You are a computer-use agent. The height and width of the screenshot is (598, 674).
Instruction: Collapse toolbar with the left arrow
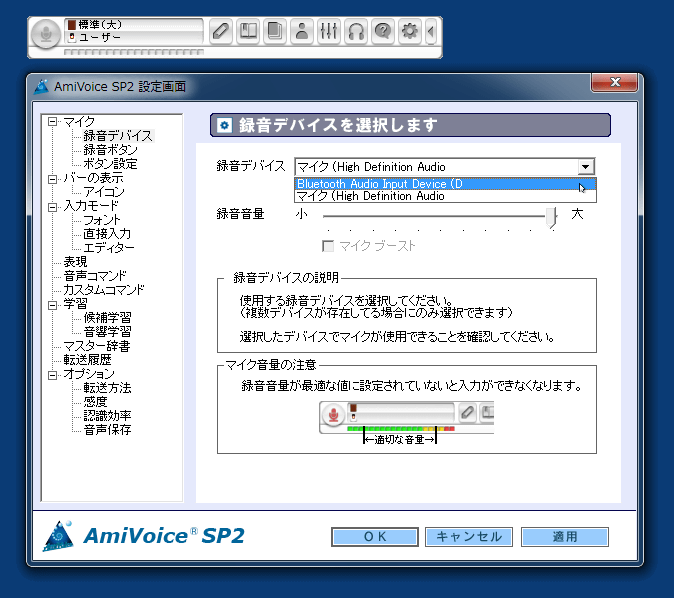pyautogui.click(x=431, y=31)
